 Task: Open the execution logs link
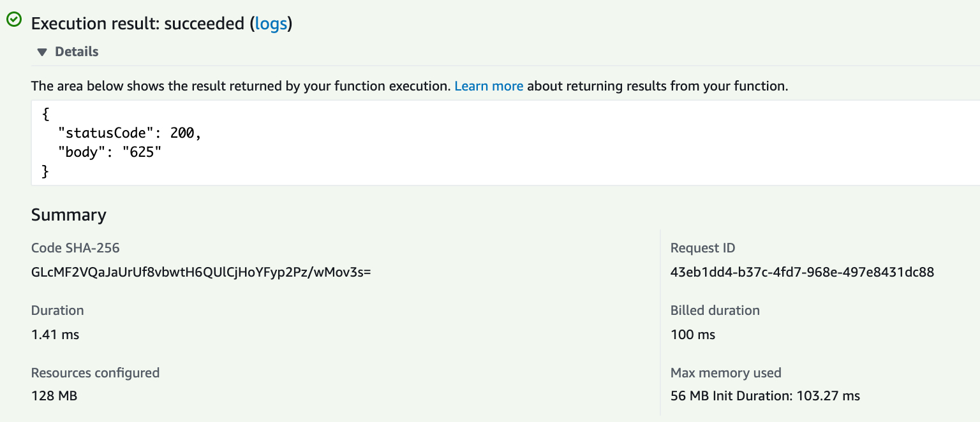pos(271,24)
